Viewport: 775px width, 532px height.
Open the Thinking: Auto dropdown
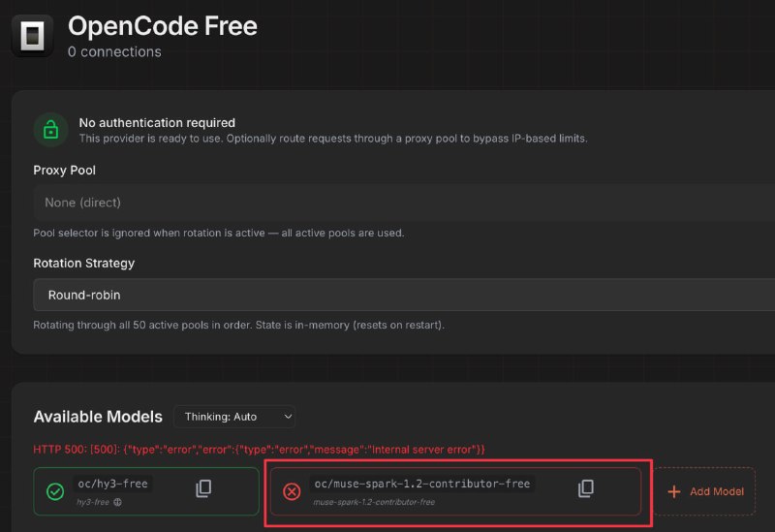pos(234,417)
